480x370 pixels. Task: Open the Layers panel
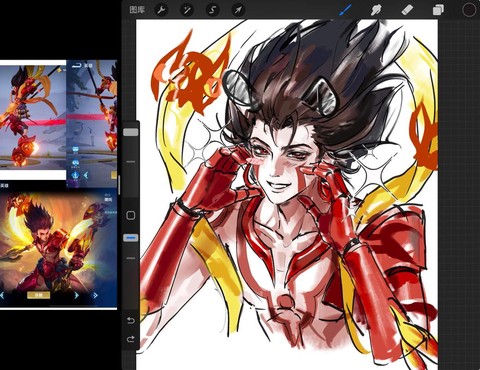[x=438, y=10]
